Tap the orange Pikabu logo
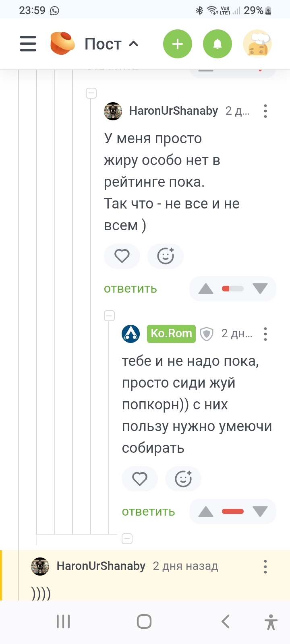 (62, 43)
